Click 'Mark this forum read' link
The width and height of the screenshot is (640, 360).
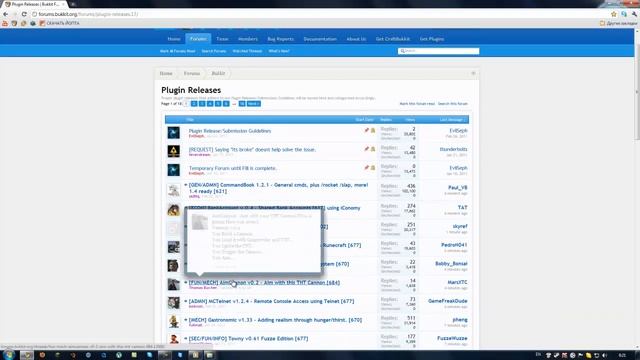pos(417,104)
